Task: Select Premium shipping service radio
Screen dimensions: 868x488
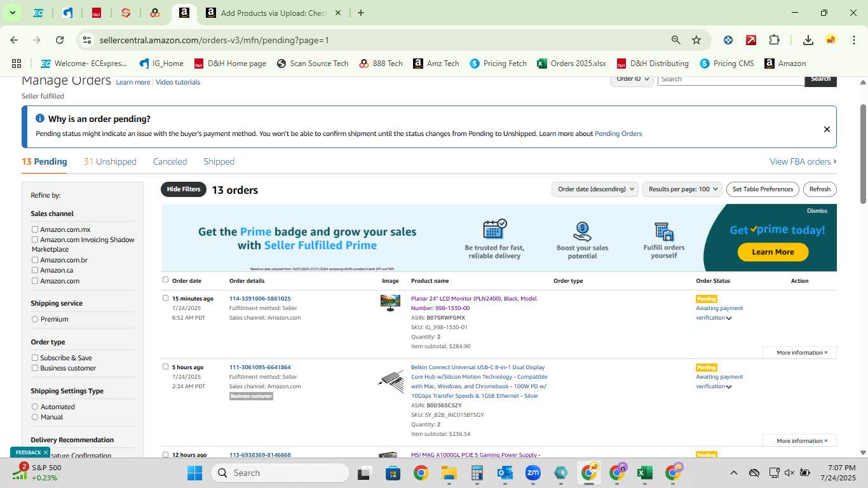Action: [35, 319]
